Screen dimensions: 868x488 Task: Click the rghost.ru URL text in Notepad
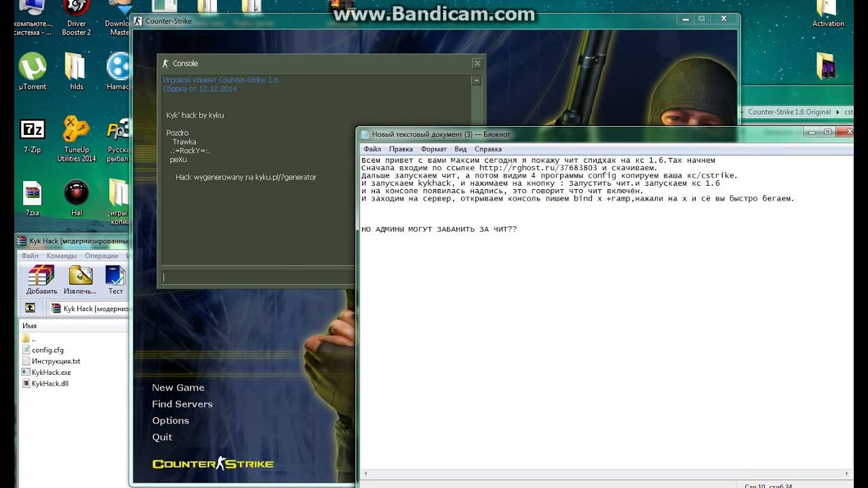[539, 168]
